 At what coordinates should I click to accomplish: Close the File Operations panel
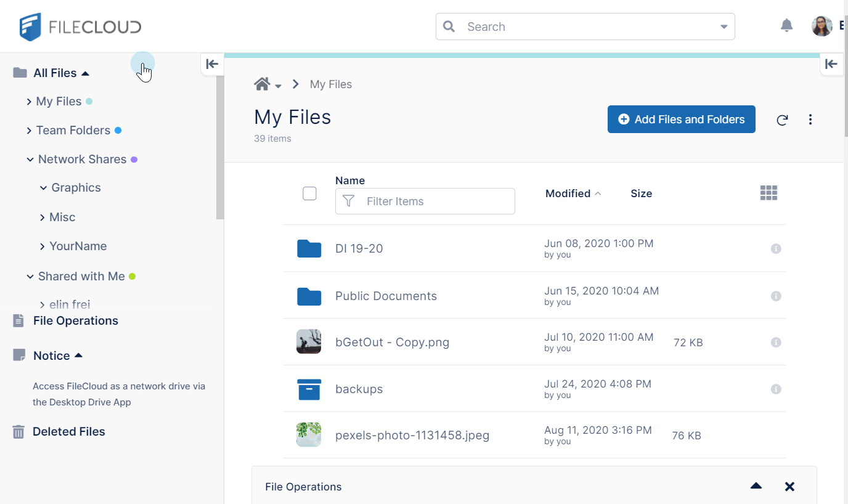pos(789,487)
